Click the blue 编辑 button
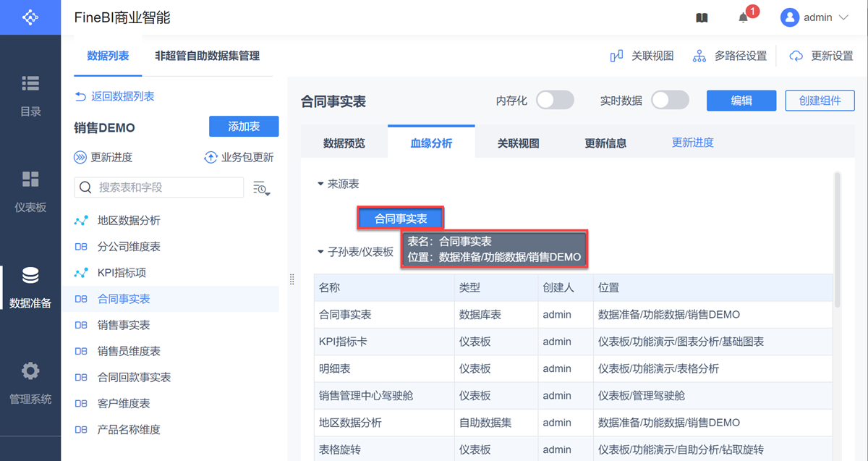Image resolution: width=868 pixels, height=461 pixels. point(741,101)
